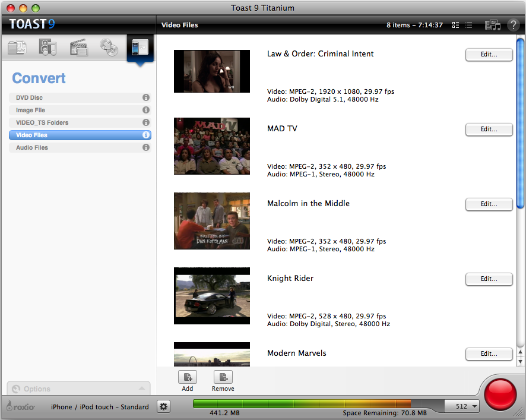Click the Remove files icon
The width and height of the screenshot is (526, 420).
[223, 377]
